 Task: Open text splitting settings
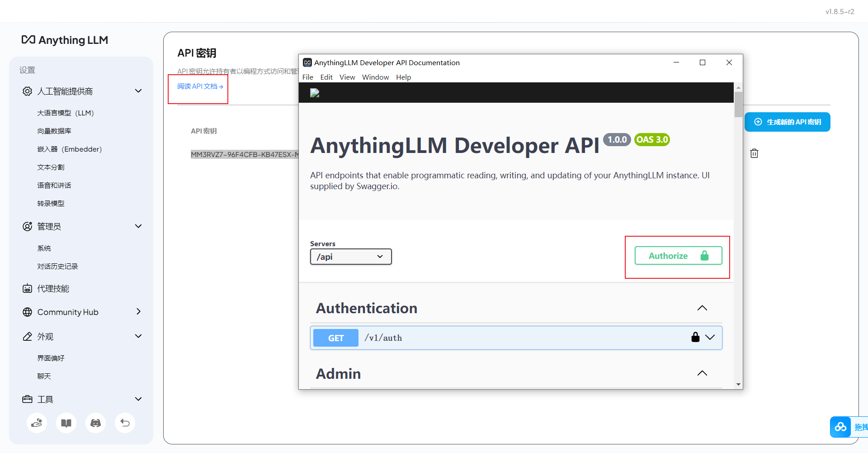coord(51,167)
